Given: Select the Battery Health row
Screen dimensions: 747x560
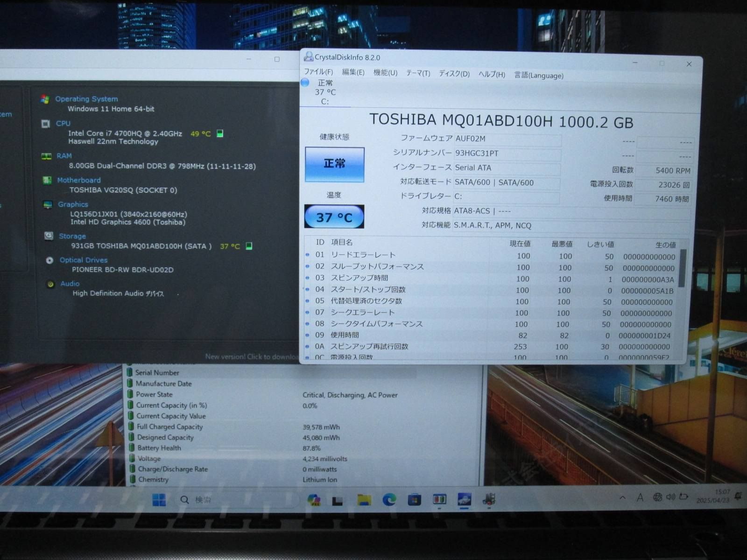Looking at the screenshot, I should click(303, 448).
